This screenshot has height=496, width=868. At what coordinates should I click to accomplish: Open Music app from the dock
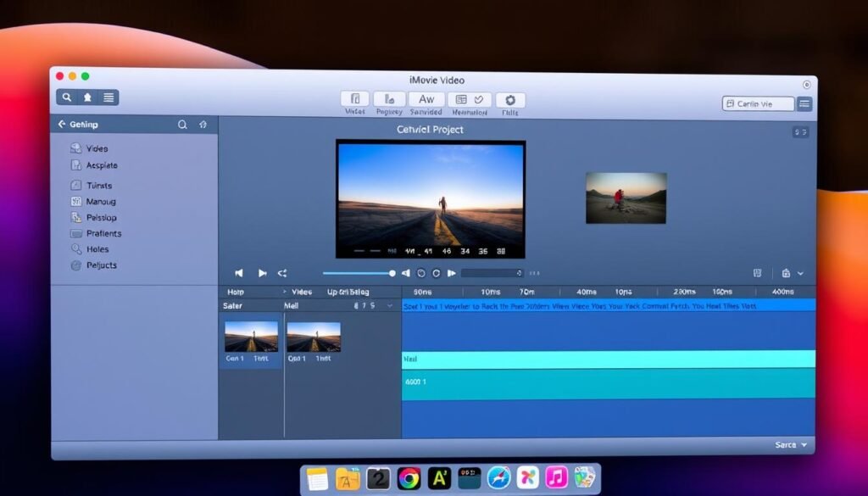[556, 477]
